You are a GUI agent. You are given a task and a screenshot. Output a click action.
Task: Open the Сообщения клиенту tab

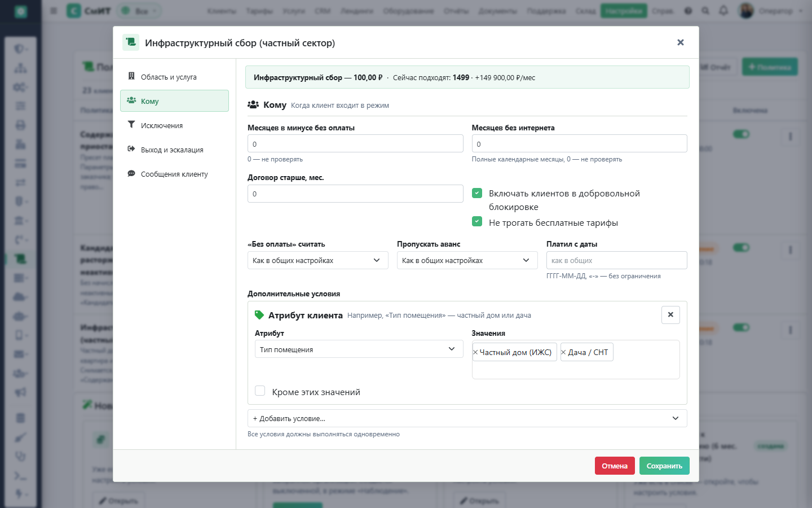coord(174,174)
